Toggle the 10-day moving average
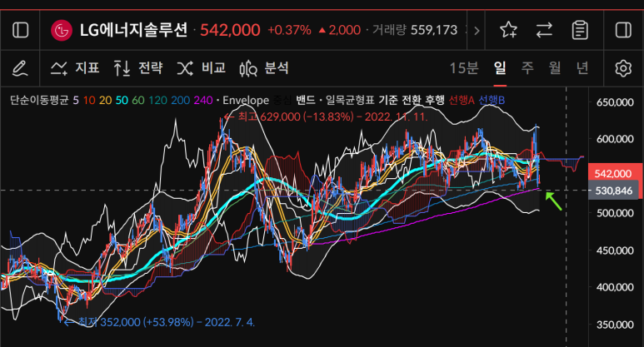This screenshot has width=644, height=347. (89, 100)
